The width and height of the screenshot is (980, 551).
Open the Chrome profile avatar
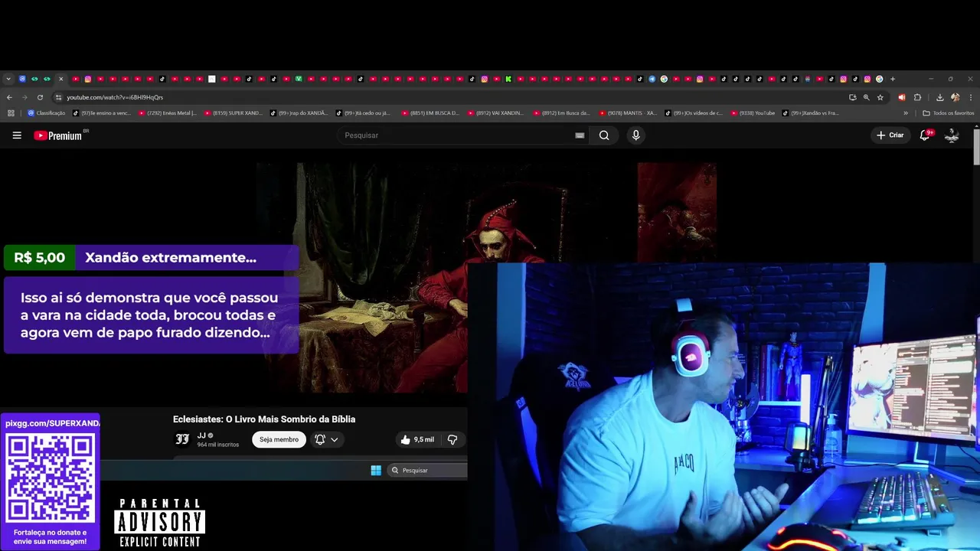tap(955, 97)
